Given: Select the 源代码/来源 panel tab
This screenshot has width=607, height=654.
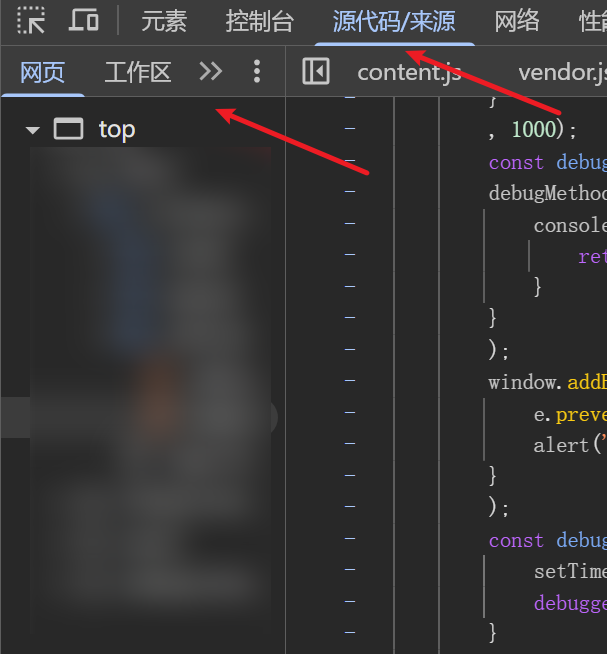Looking at the screenshot, I should point(394,20).
